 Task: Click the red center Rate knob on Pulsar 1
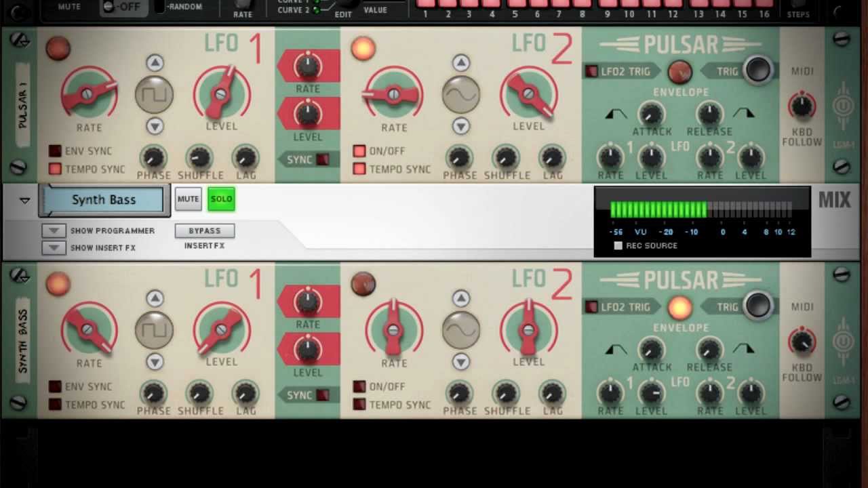coord(307,66)
